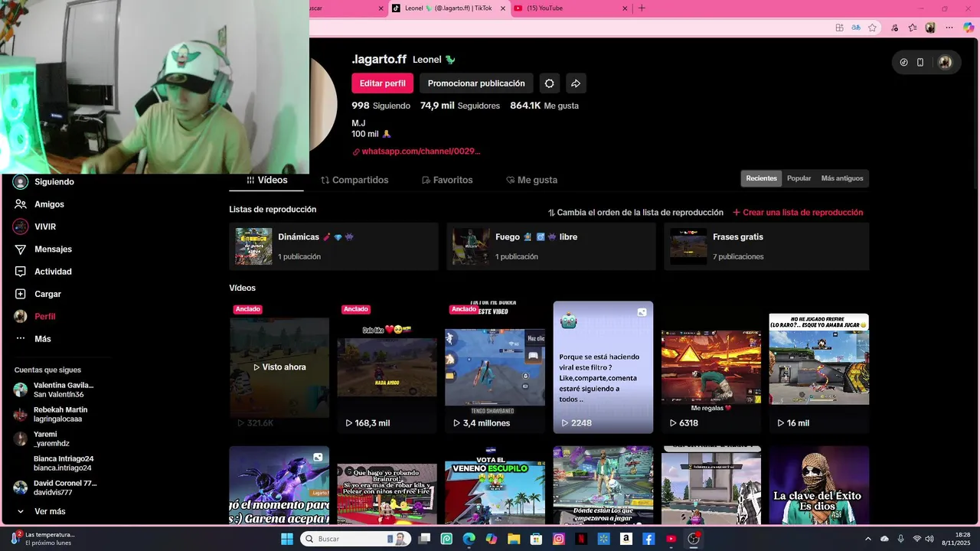Open the browser profile avatar
Viewport: 980px width, 551px height.
pyautogui.click(x=930, y=28)
